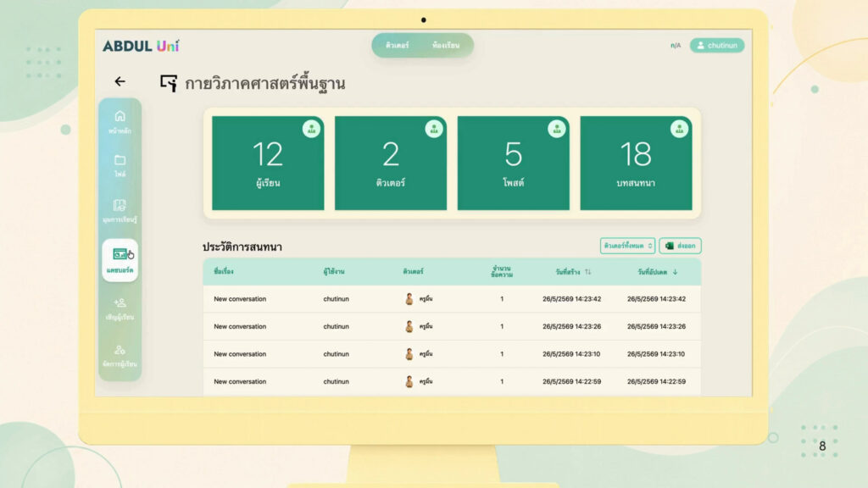Open the 12 ผู้เรียน stat card

(268, 164)
